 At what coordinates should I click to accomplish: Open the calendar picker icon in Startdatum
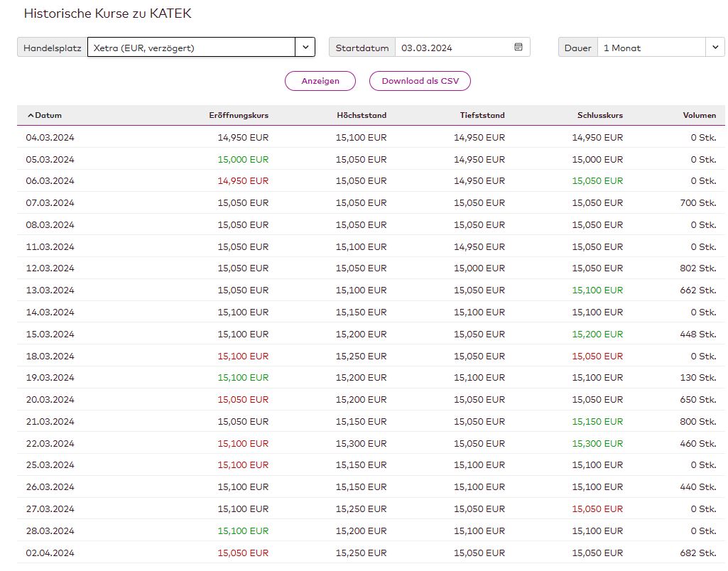[518, 48]
